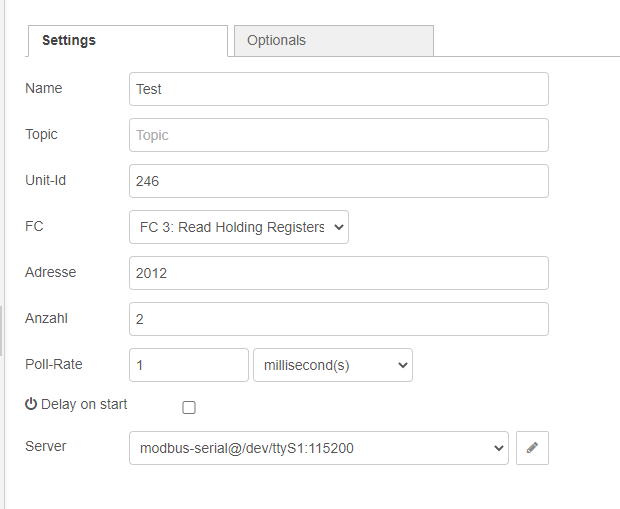Viewport: 620px width, 509px height.
Task: Click the Adresse field showing 2012
Action: coord(338,273)
